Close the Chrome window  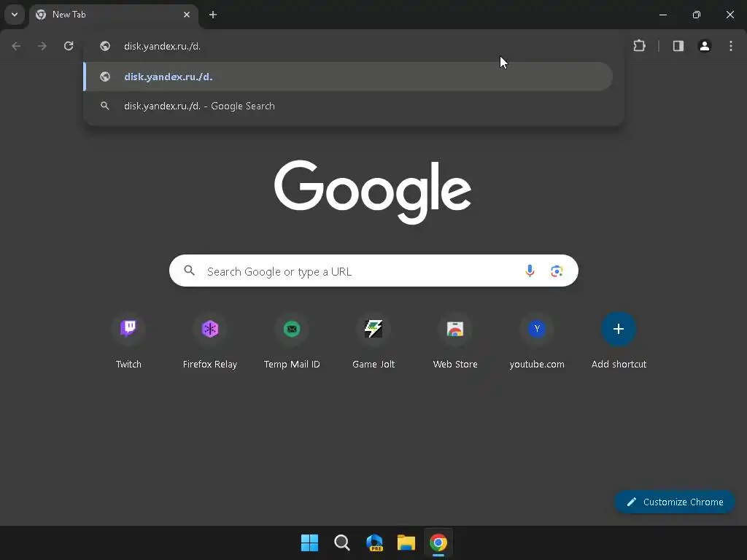729,15
